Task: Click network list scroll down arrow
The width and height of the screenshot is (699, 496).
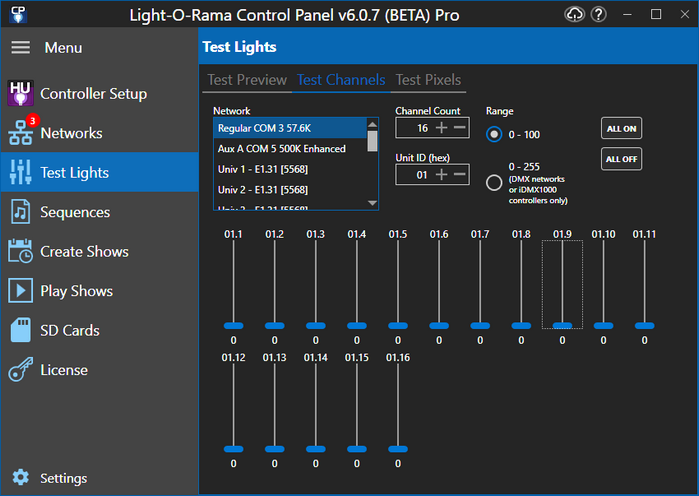Action: tap(372, 203)
